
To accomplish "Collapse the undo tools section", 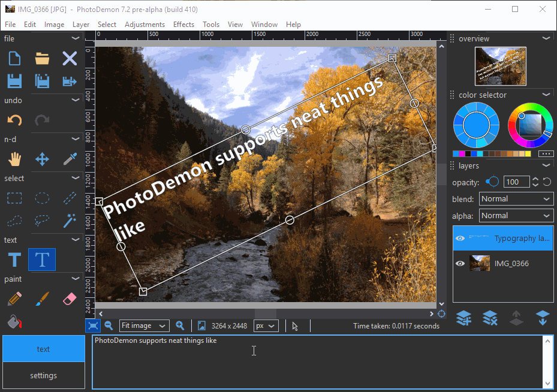I will click(x=76, y=99).
